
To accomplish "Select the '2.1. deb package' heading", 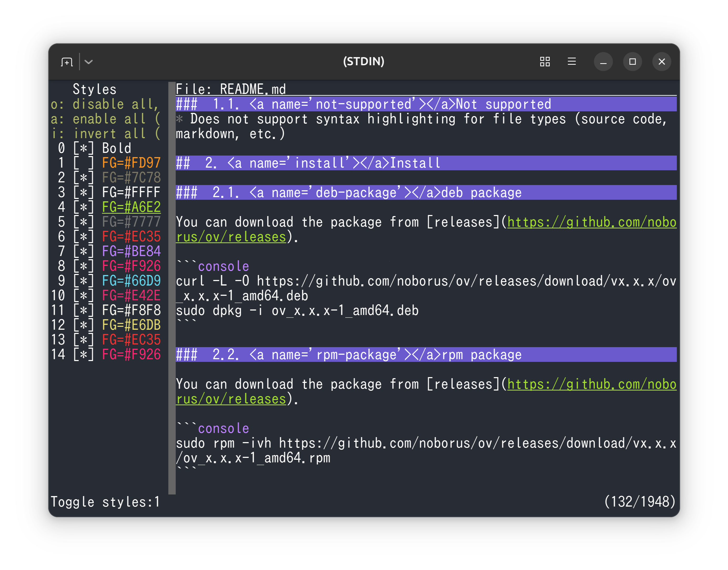I will coord(426,192).
